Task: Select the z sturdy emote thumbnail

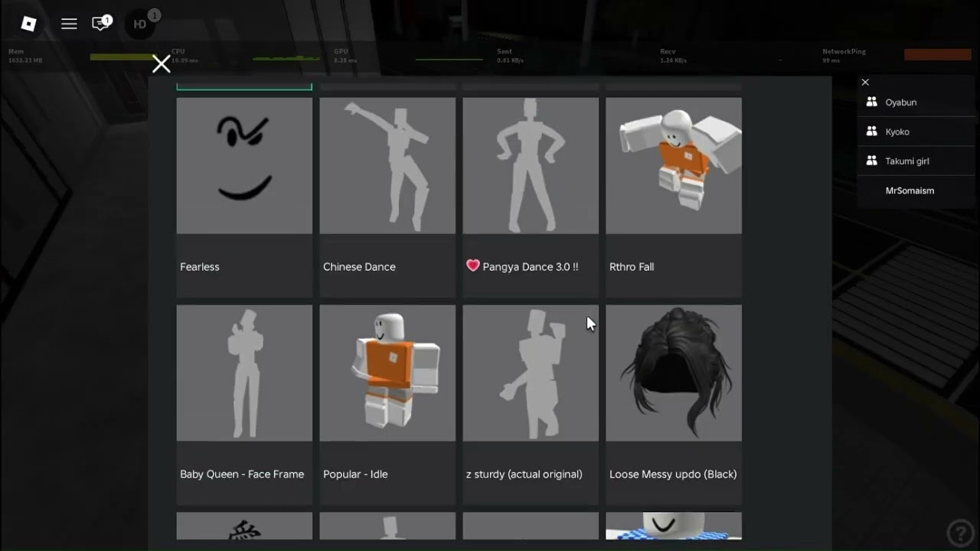Action: tap(531, 373)
